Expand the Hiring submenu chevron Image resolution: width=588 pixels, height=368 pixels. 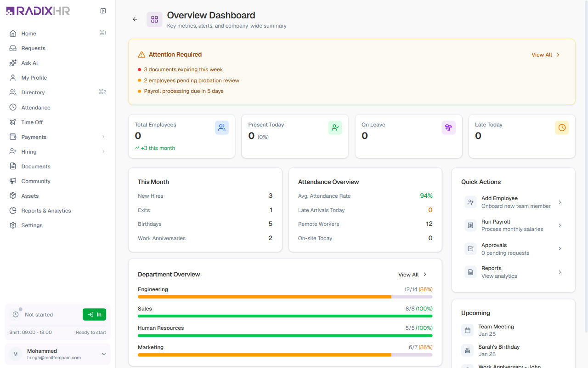pyautogui.click(x=103, y=151)
